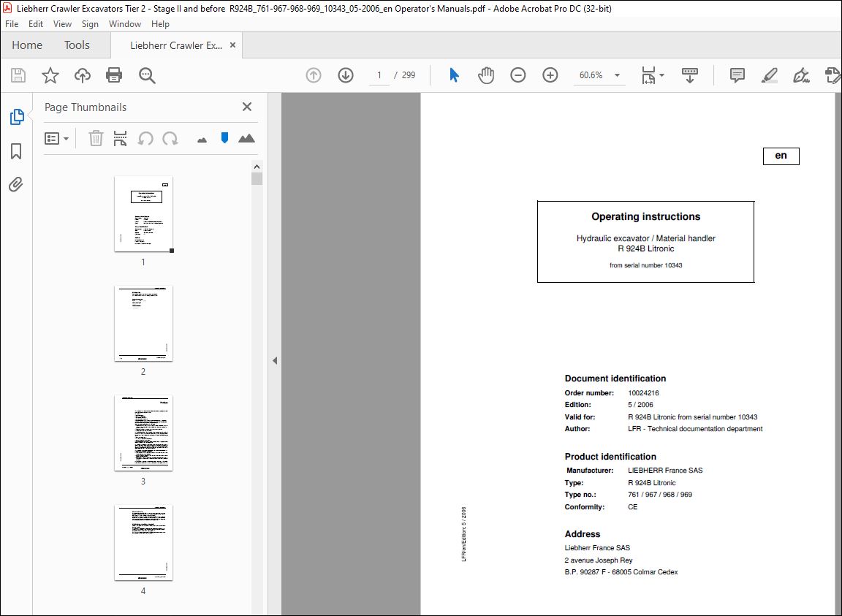Viewport: 842px width, 616px height.
Task: Select the arrow Selection tool
Action: pos(455,75)
